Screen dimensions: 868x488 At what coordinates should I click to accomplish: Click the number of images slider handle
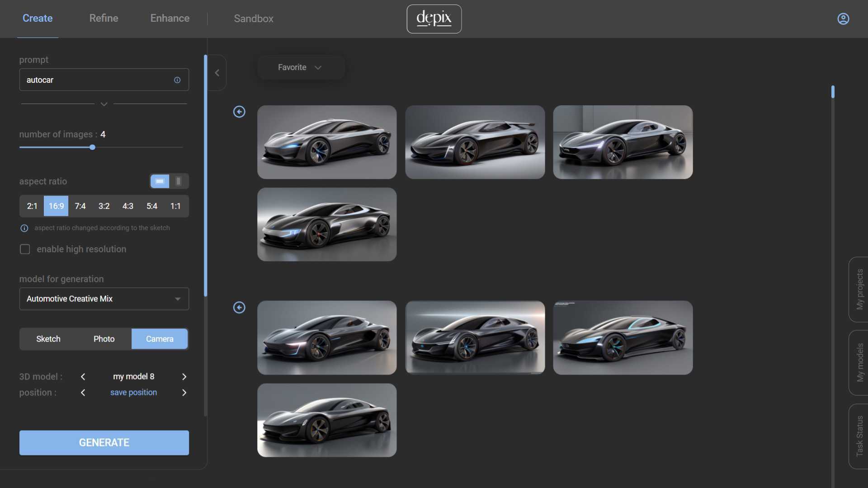pos(92,147)
